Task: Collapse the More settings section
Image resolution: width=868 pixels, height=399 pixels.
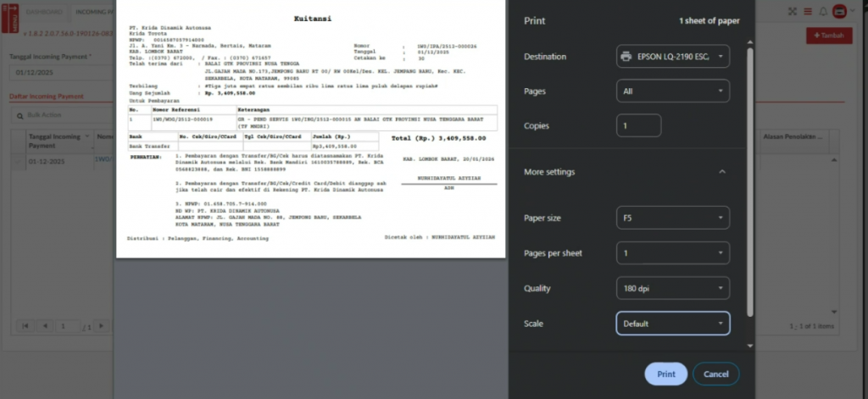Action: (721, 172)
